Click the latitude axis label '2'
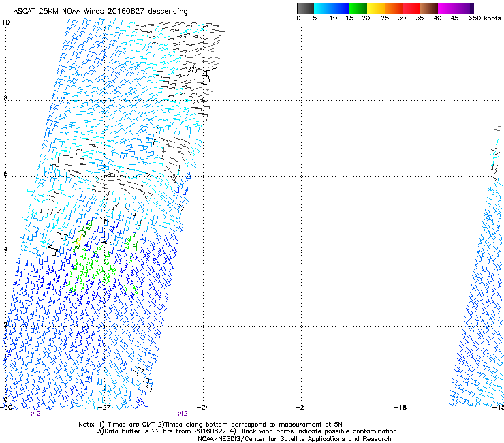This screenshot has height=443, width=504. coord(5,324)
